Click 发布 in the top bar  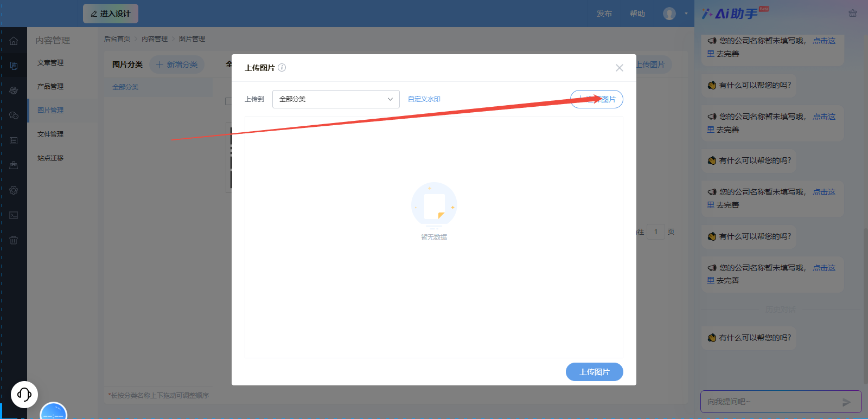[x=604, y=14]
